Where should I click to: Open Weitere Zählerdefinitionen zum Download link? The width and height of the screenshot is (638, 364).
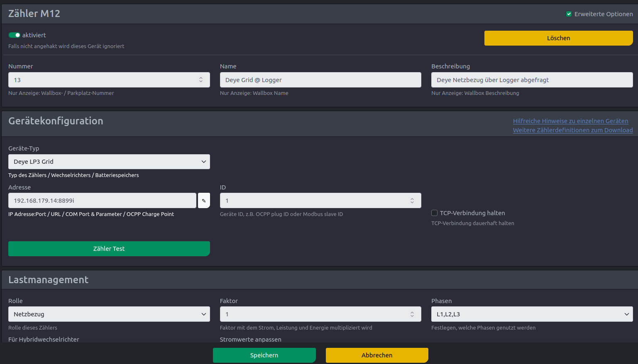click(572, 130)
